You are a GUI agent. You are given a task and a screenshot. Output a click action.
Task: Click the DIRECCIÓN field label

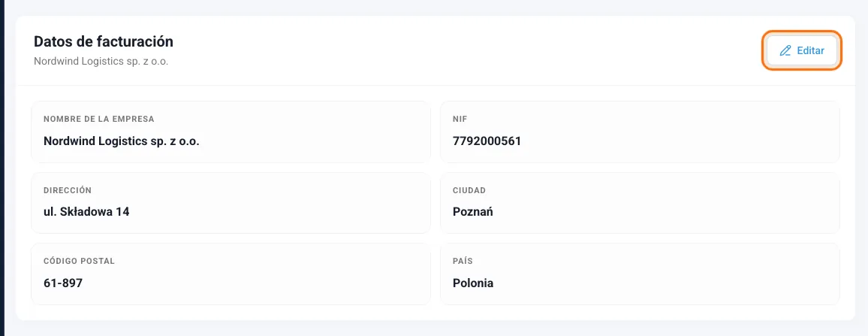(67, 190)
